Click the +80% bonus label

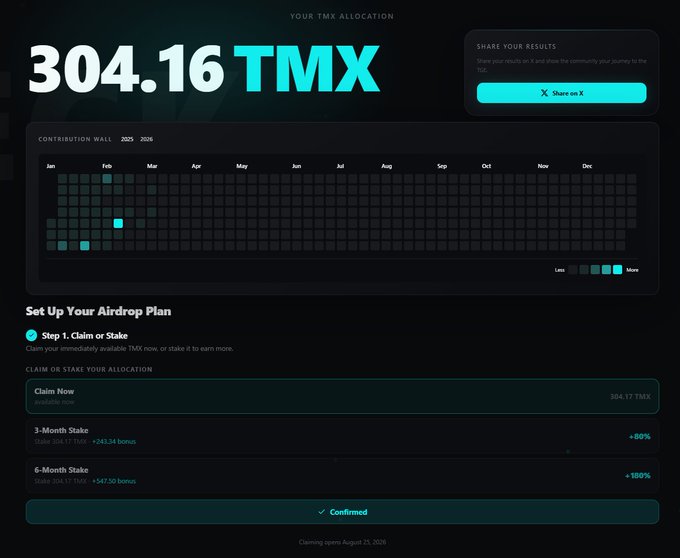tap(640, 436)
